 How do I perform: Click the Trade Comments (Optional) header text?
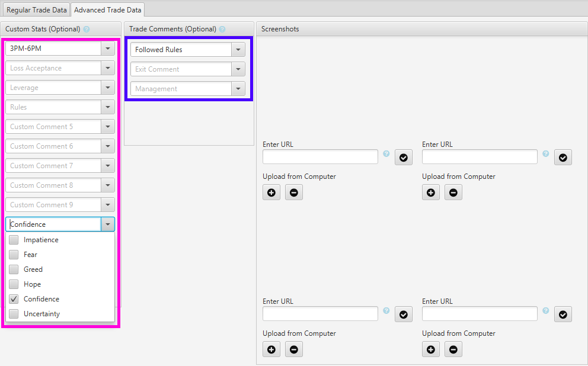[x=172, y=29]
